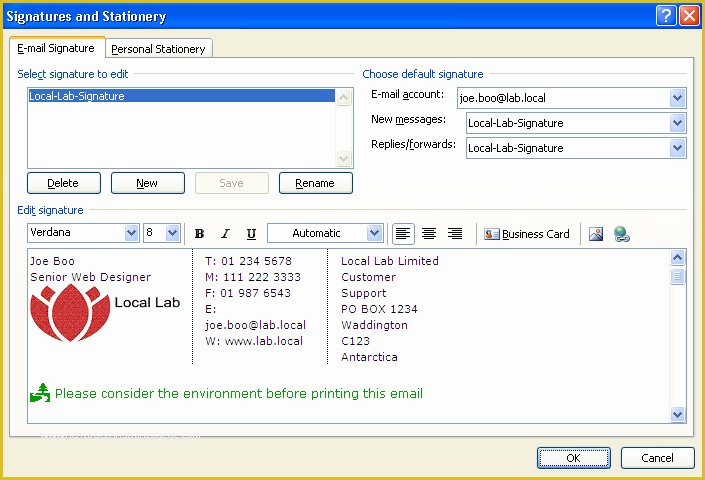Click the name 'Joe Boo' in signature
Viewport: 705px width, 480px height.
pos(52,261)
